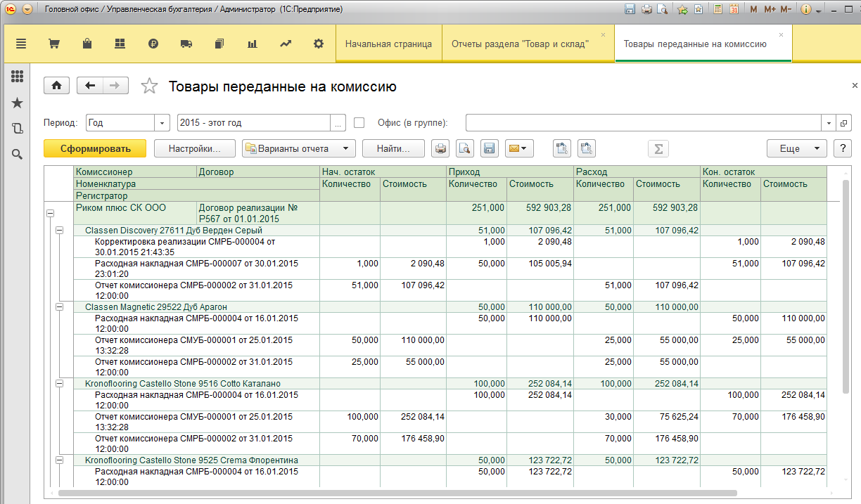The height and width of the screenshot is (504, 861).
Task: Open the bar chart section
Action: point(252,44)
